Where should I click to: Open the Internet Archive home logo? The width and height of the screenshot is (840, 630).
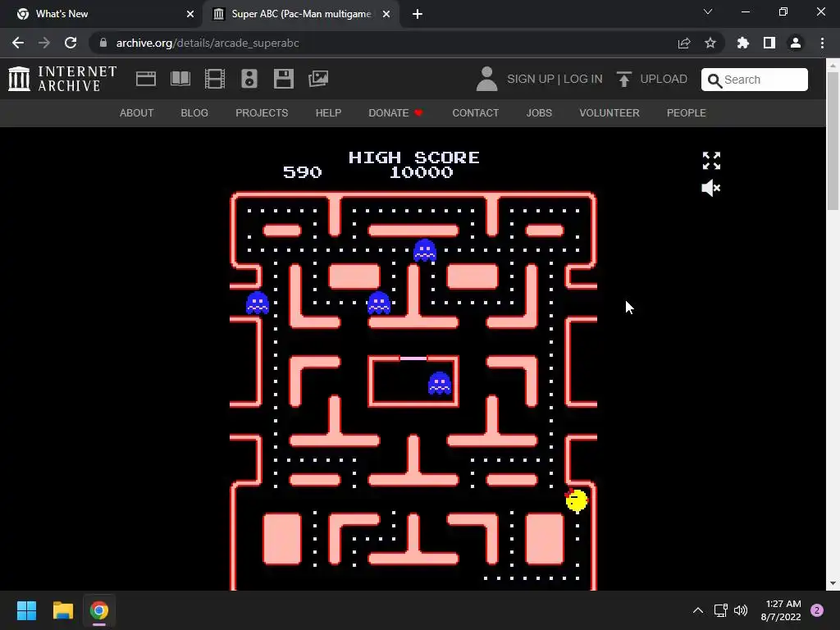62,79
